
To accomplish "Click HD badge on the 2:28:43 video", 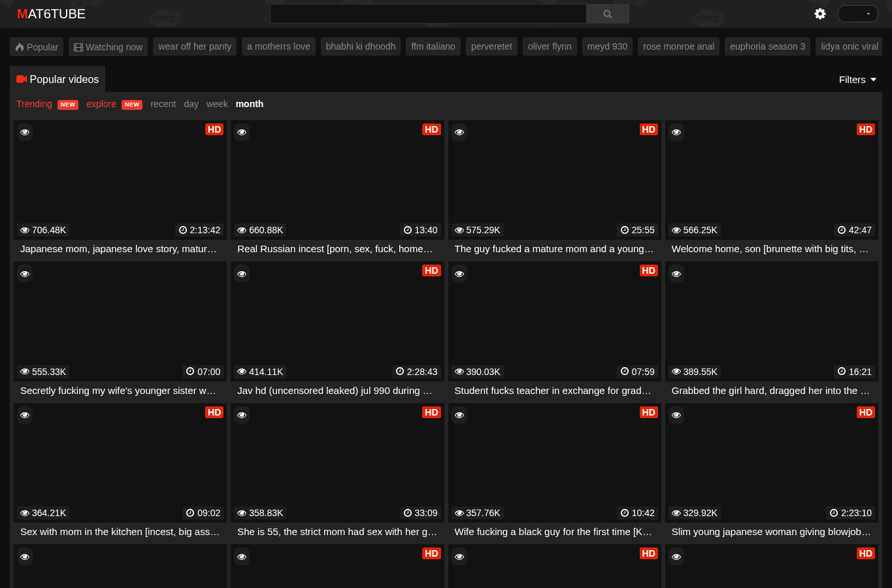I will pyautogui.click(x=431, y=270).
